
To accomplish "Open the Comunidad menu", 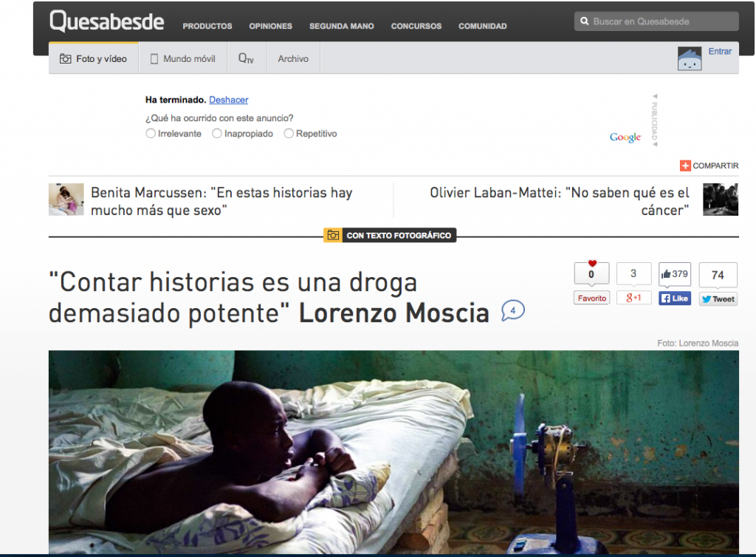I will coord(482,26).
